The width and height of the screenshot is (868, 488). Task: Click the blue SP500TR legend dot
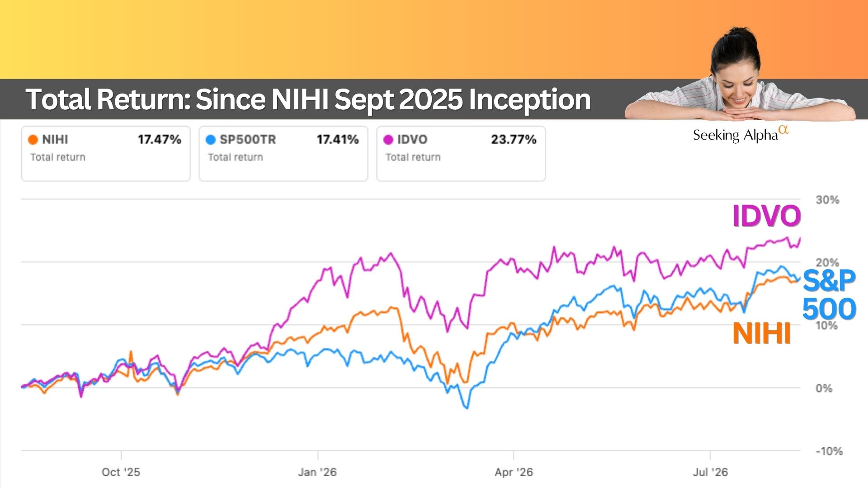[x=211, y=140]
